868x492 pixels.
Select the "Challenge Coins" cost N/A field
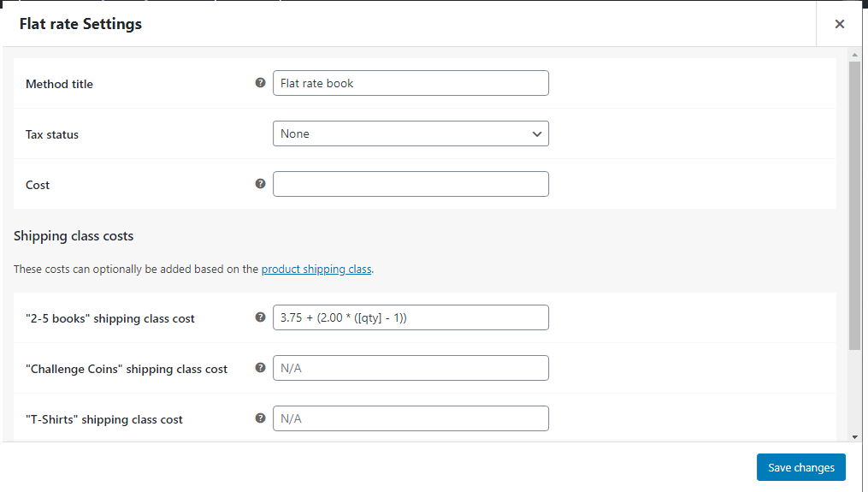tap(410, 368)
